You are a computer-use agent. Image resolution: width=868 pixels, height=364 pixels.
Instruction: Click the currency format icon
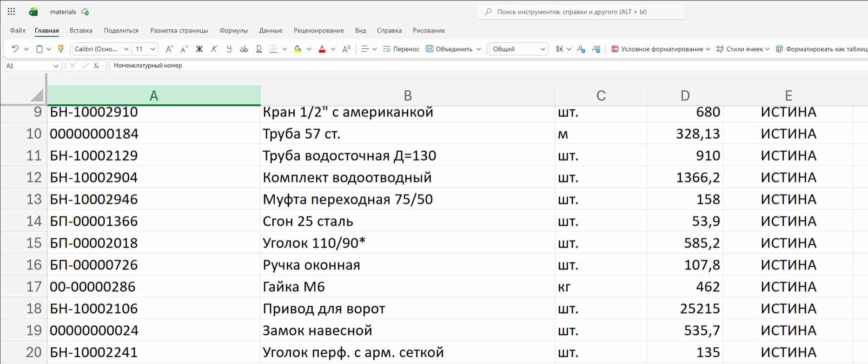[x=559, y=49]
